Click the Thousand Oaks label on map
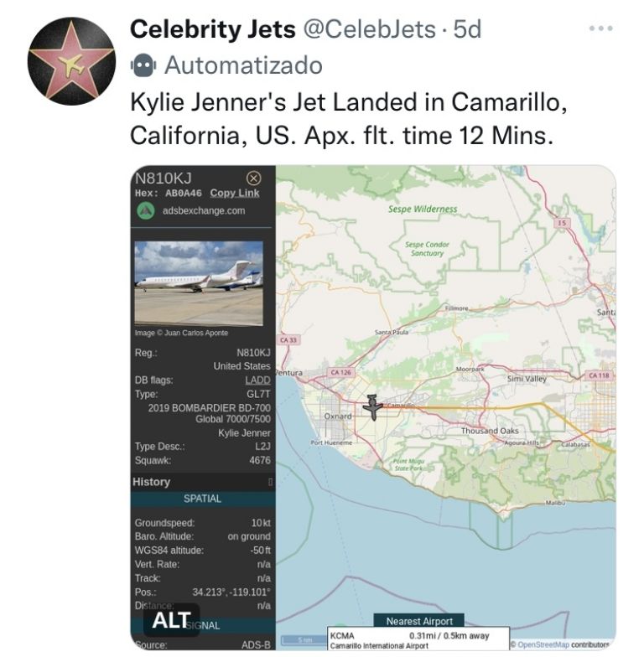The width and height of the screenshot is (644, 657). [490, 431]
